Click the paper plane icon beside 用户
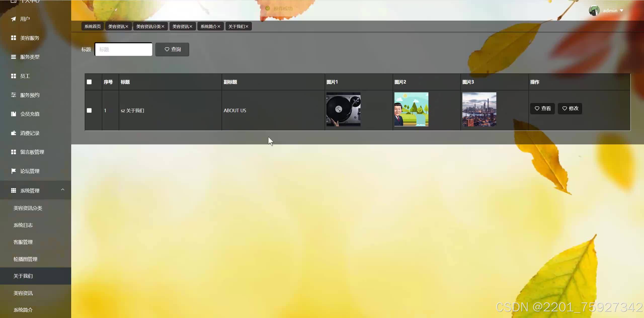 [14, 19]
